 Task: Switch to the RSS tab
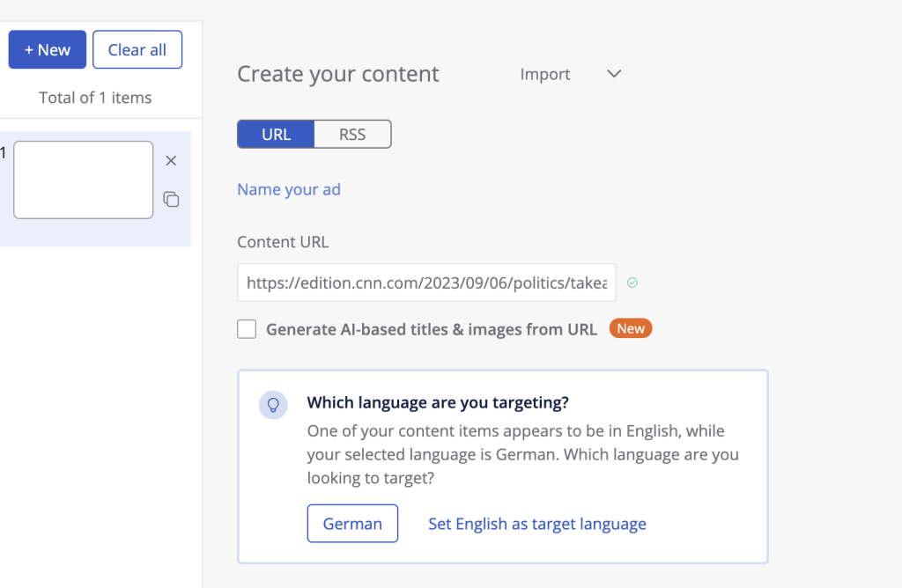352,135
